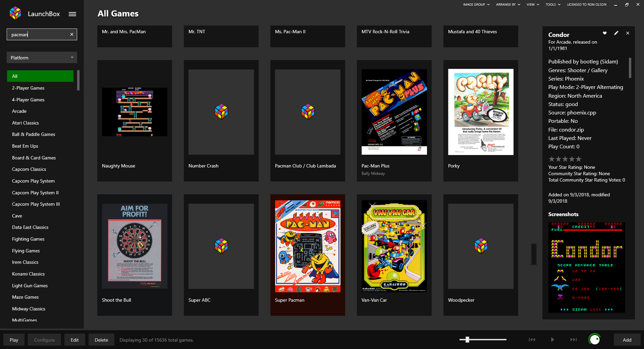
Task: Click the green circular status indicator
Action: (x=595, y=340)
